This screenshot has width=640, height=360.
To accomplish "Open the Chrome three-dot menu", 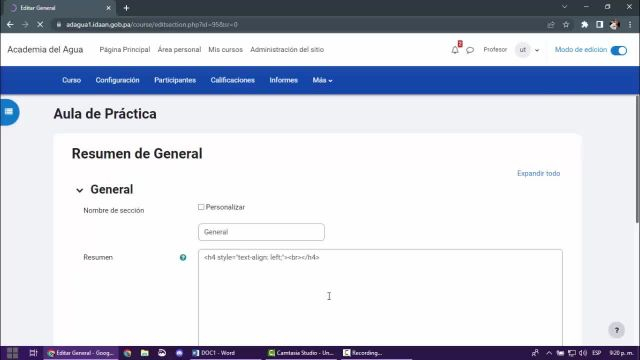I will 630,24.
